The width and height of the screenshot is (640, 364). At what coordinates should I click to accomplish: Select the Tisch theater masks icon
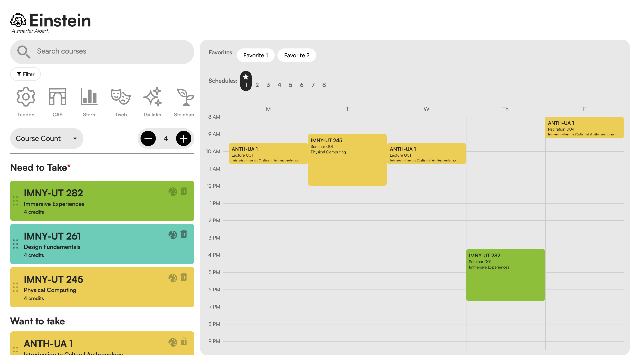coord(120,97)
